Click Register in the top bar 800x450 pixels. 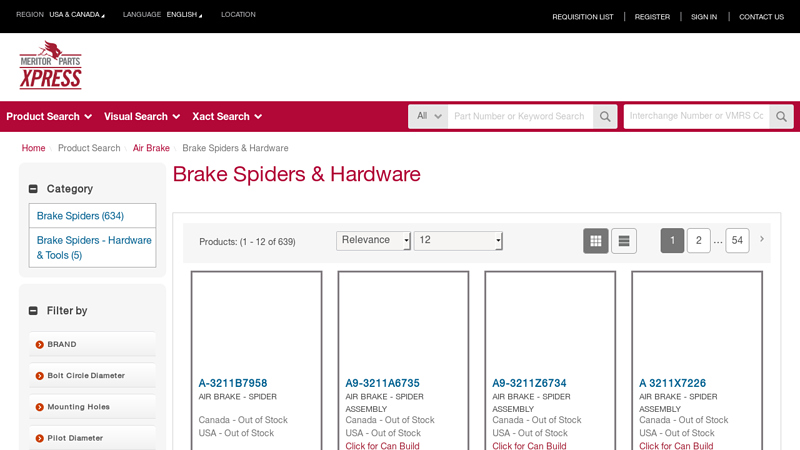pos(652,17)
